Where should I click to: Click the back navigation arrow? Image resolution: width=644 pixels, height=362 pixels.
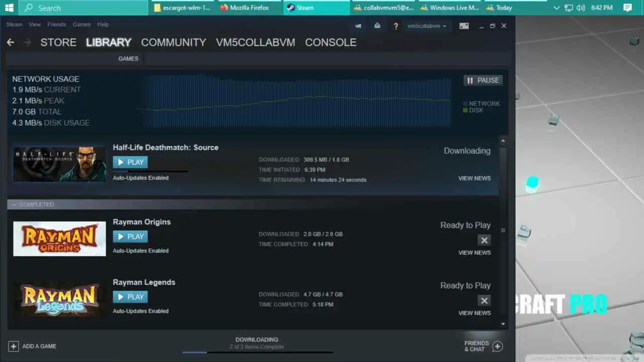(11, 42)
